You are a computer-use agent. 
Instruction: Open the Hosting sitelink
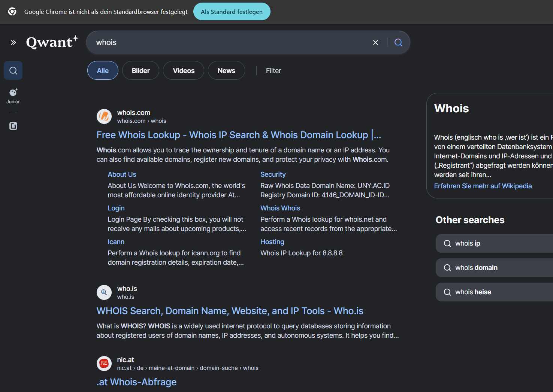point(272,242)
